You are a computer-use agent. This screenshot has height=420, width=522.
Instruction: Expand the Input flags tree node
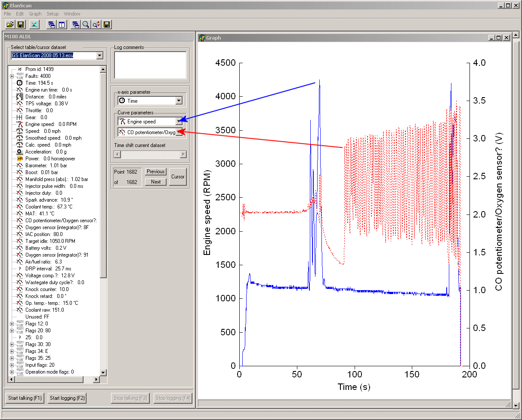point(12,365)
